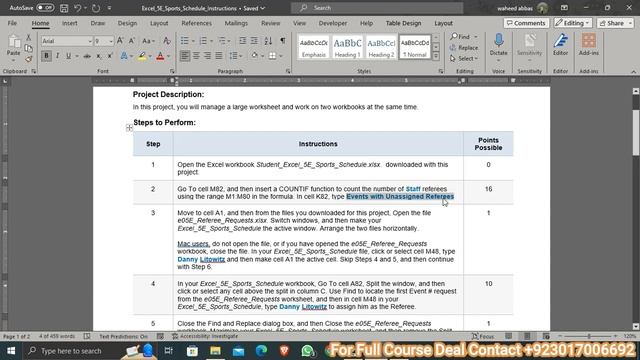Viewport: 640px width, 360px height.
Task: Collapse the ribbon with chevron arrow
Action: click(x=633, y=72)
